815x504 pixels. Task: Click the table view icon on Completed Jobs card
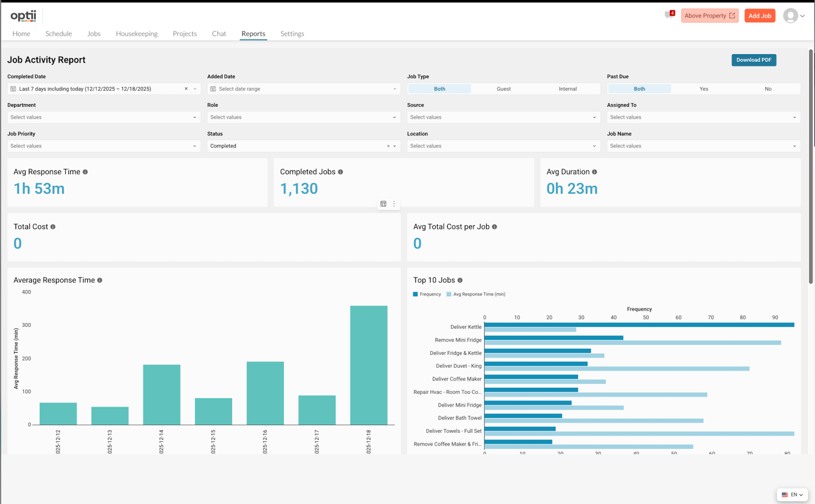(x=383, y=204)
